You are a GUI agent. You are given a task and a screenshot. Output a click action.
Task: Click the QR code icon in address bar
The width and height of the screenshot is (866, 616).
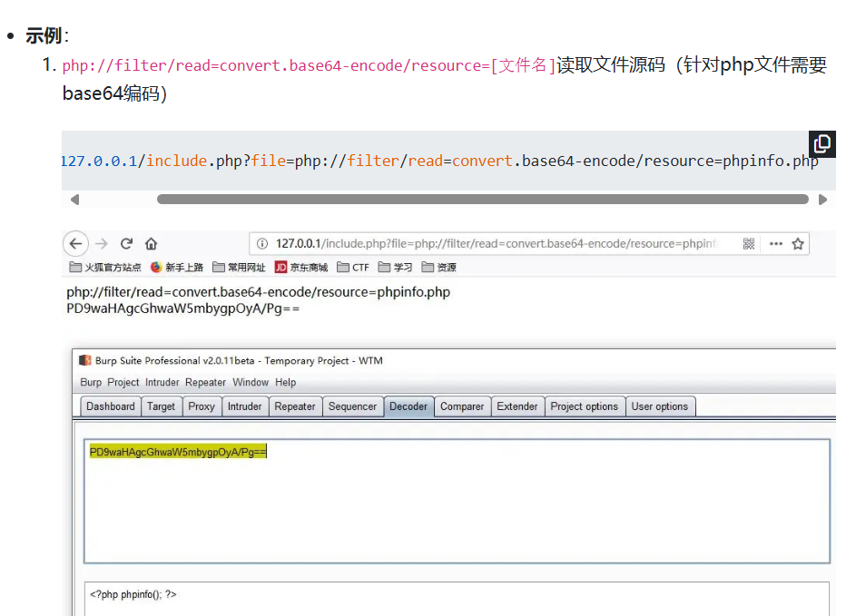click(749, 243)
